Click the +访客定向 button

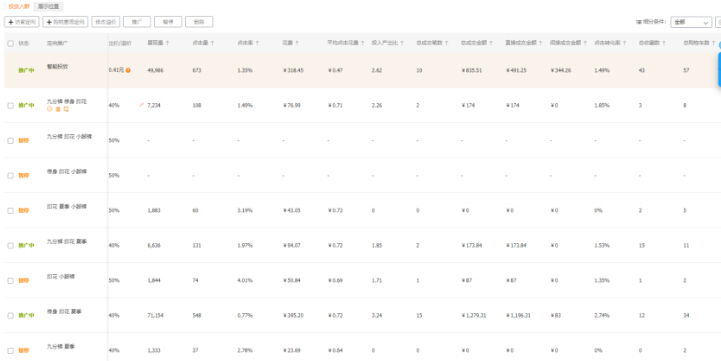(22, 22)
